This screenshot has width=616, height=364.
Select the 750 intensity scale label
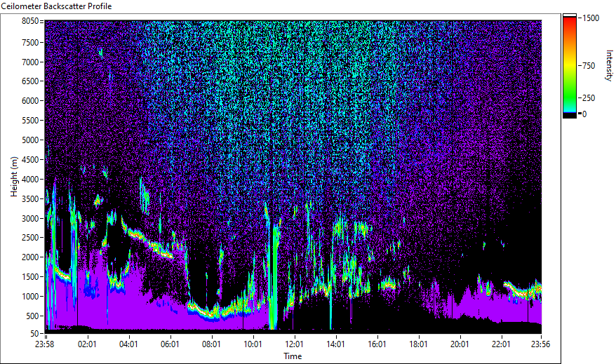(589, 66)
